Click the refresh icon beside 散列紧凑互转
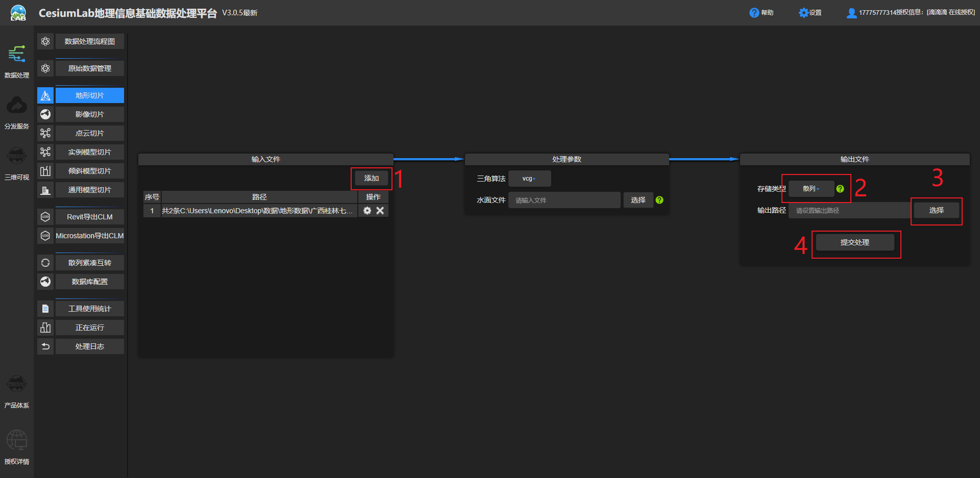The width and height of the screenshot is (980, 478). tap(45, 263)
